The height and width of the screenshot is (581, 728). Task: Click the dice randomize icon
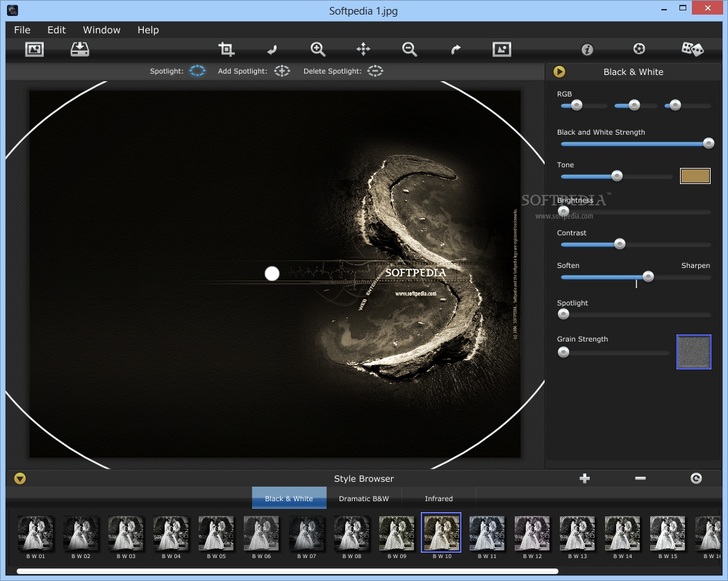coord(693,49)
